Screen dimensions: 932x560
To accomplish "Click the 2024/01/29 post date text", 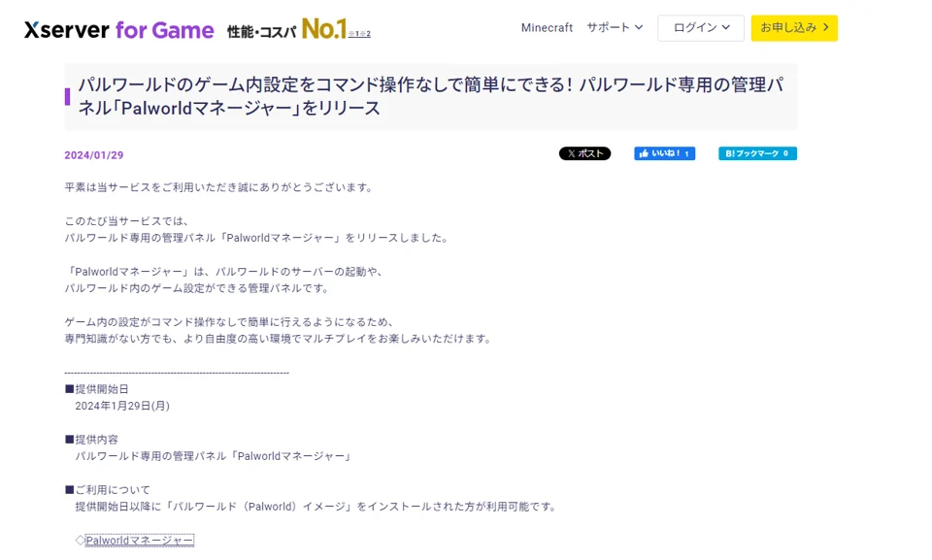I will (94, 155).
